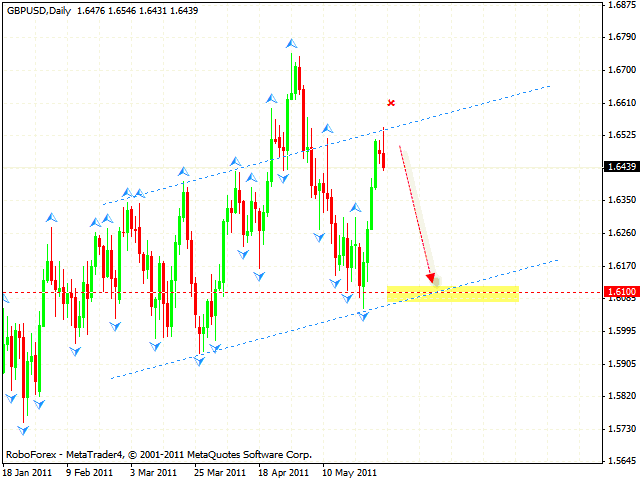Select the 18 Jan 2011 date label

(30, 471)
